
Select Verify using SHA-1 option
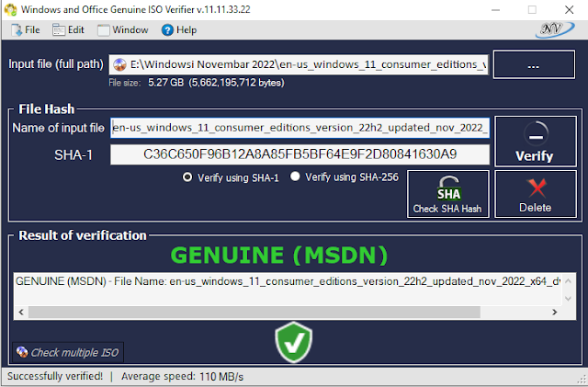pyautogui.click(x=231, y=177)
